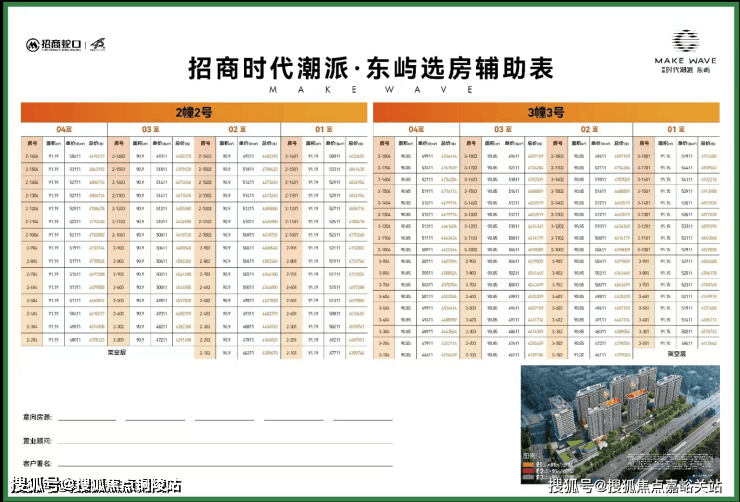Select room 2-1204 in 2幢2号
The height and width of the screenshot is (502, 740).
[32, 209]
